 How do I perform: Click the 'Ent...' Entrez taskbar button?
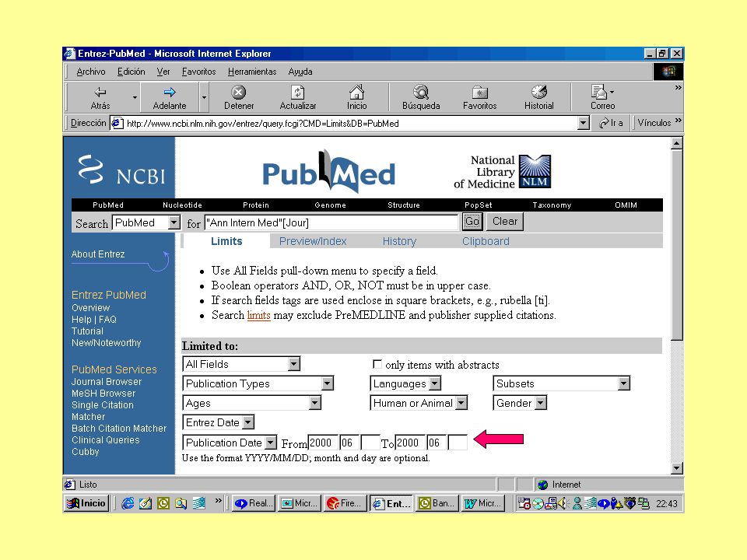pyautogui.click(x=391, y=503)
